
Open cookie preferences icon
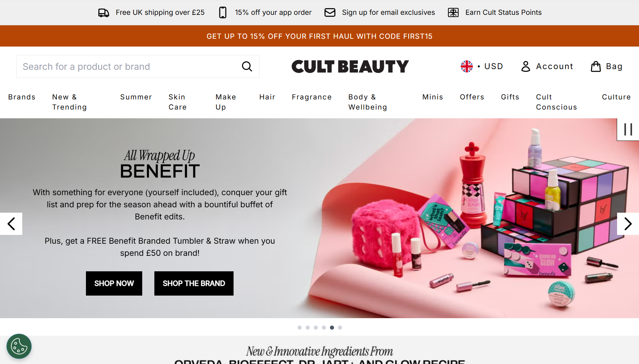(19, 346)
